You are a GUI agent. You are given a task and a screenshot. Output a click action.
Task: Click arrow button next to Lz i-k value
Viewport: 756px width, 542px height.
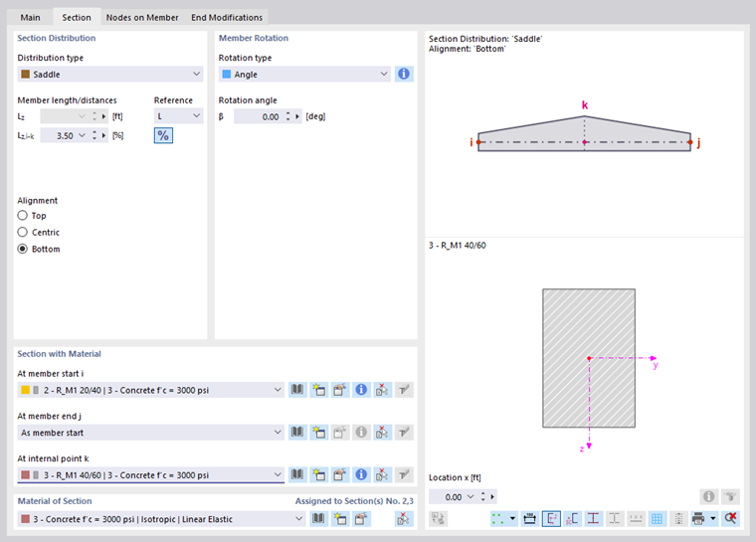(103, 135)
